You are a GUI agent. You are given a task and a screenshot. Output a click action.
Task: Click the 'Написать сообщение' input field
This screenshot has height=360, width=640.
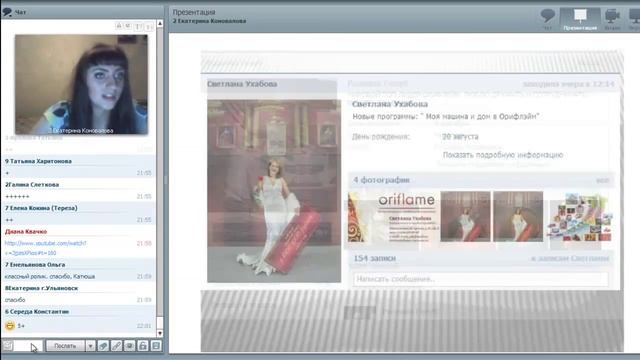tap(480, 279)
